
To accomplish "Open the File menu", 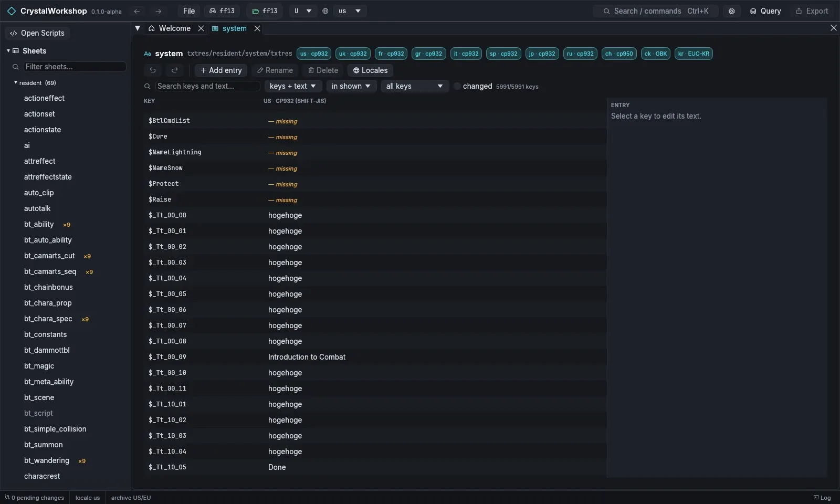I will click(189, 11).
